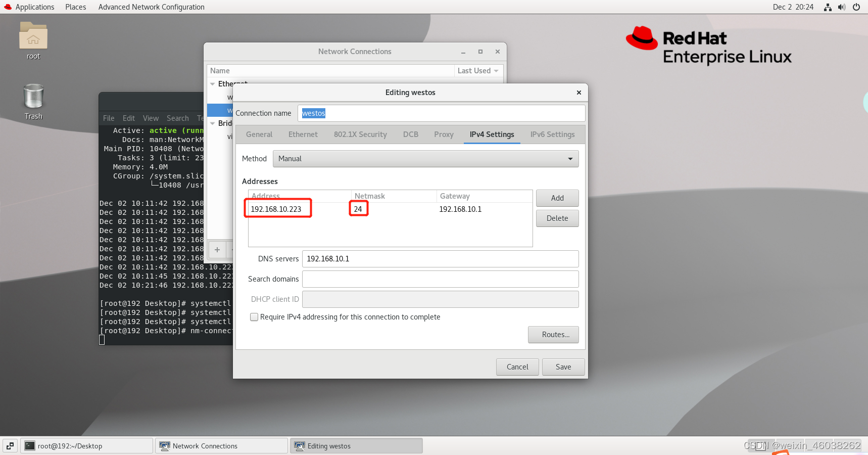
Task: Click the workspace switcher icon in taskbar
Action: [x=10, y=446]
